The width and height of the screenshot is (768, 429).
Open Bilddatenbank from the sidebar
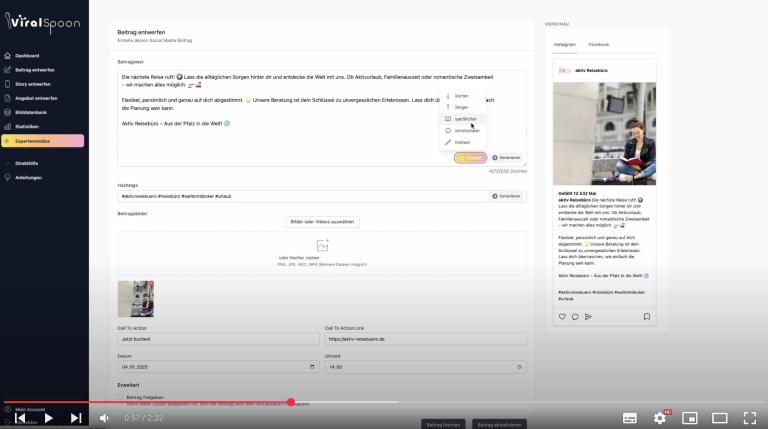click(x=32, y=112)
